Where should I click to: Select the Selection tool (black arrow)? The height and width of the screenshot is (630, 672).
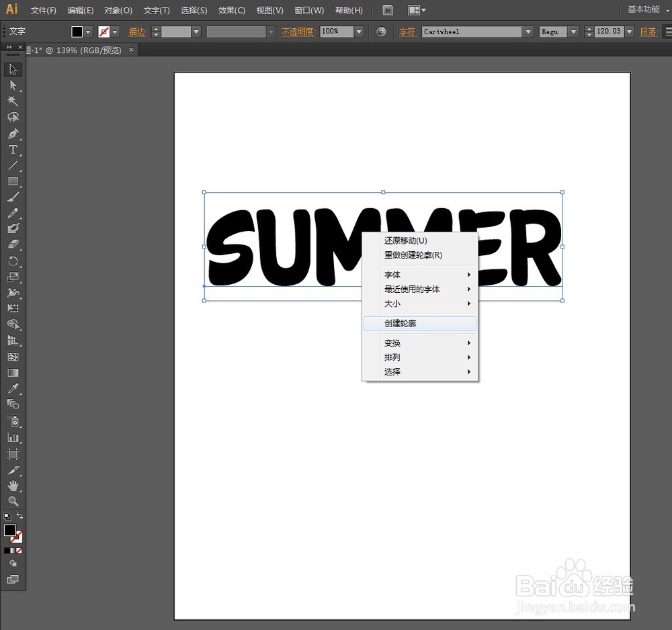pyautogui.click(x=13, y=69)
